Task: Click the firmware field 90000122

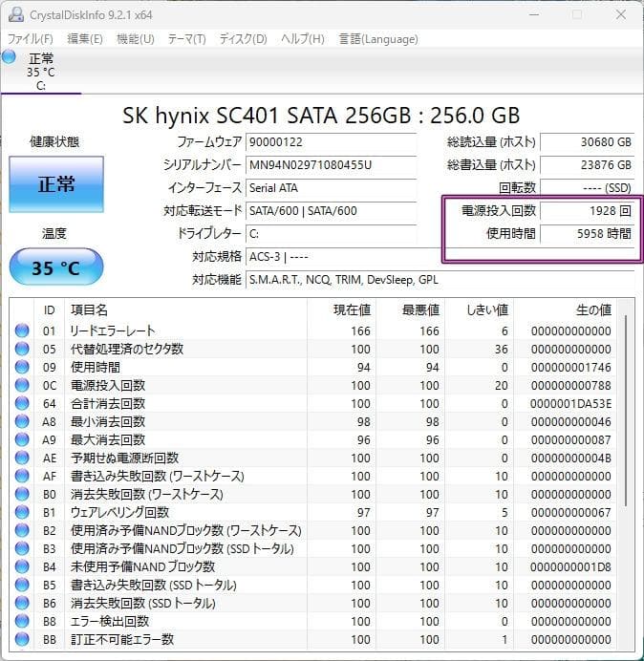Action: [331, 142]
